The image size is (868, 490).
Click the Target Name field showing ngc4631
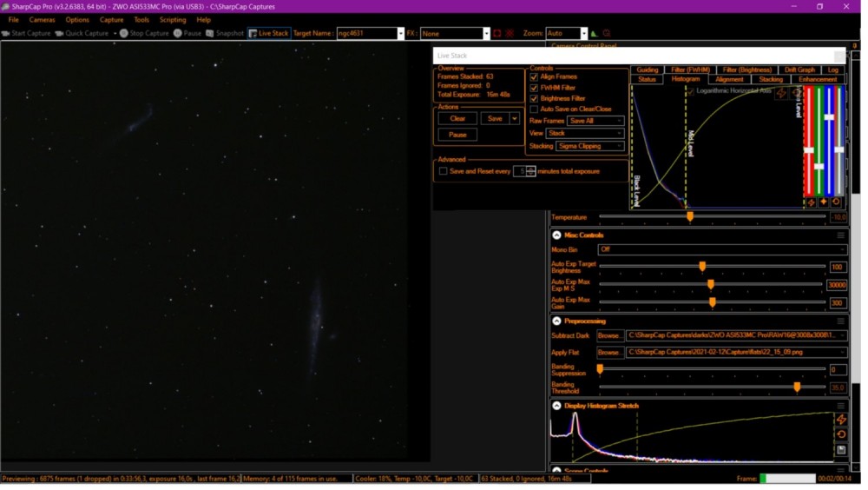pos(368,33)
